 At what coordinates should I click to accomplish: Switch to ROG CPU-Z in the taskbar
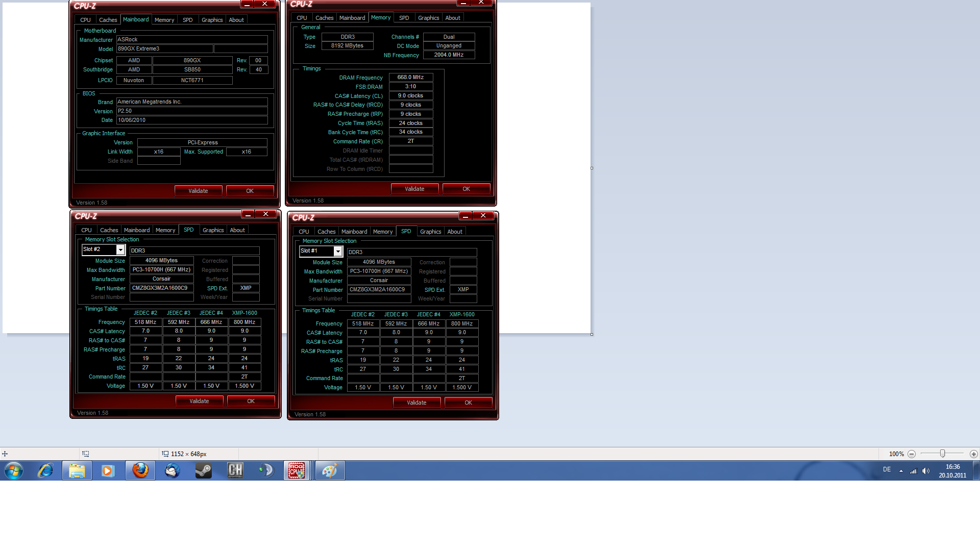(297, 470)
